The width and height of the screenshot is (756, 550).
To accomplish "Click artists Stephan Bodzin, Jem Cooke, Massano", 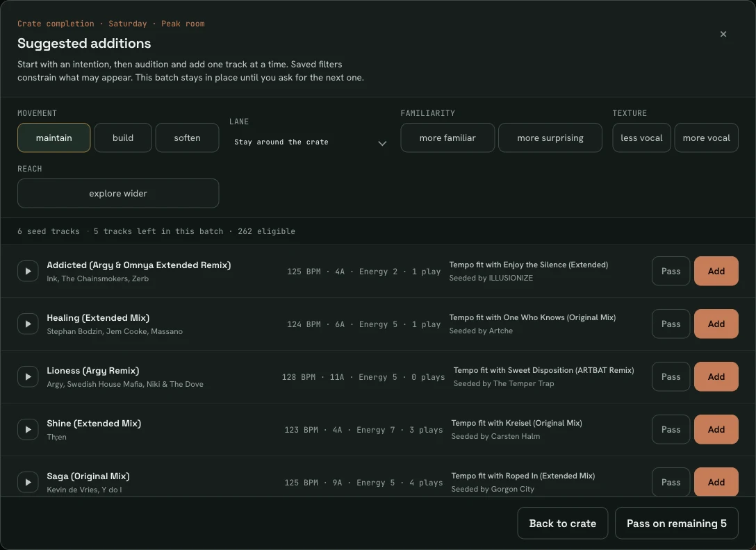I will pos(115,332).
